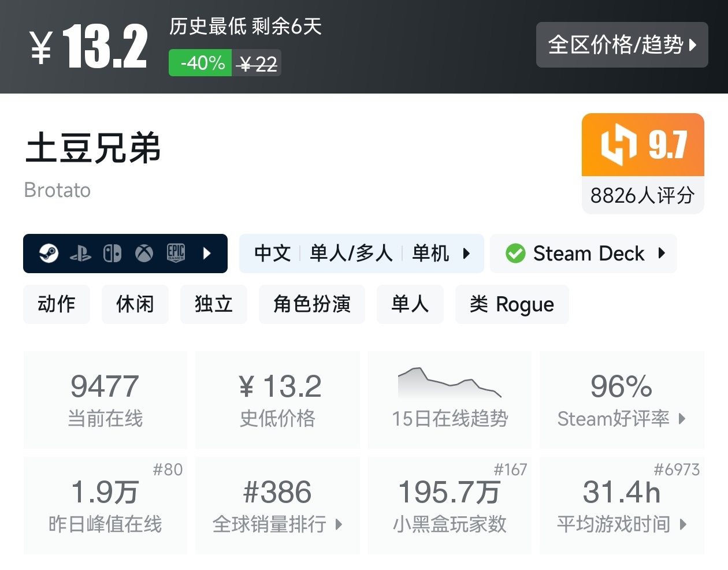Select the 动作 genre tag
The height and width of the screenshot is (570, 728).
tap(57, 304)
